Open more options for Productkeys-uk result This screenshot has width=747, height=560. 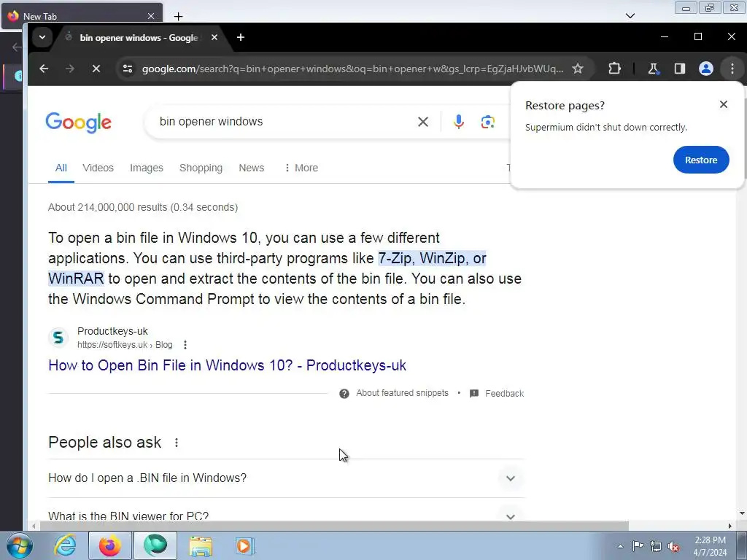(x=185, y=345)
